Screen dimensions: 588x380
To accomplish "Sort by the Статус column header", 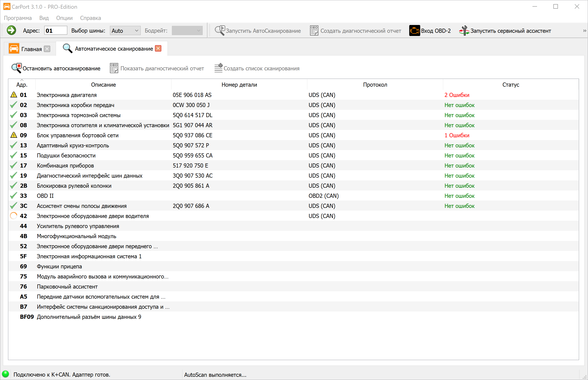I will click(510, 85).
